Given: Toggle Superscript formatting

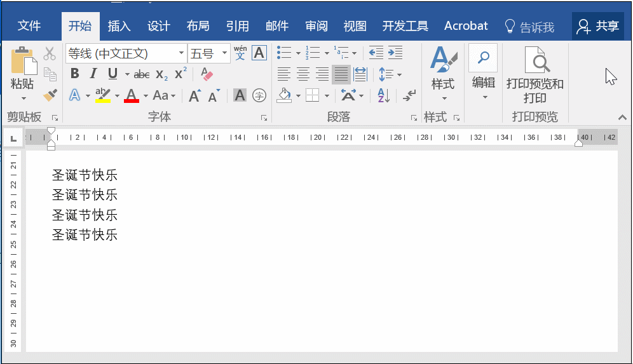Looking at the screenshot, I should tap(180, 74).
